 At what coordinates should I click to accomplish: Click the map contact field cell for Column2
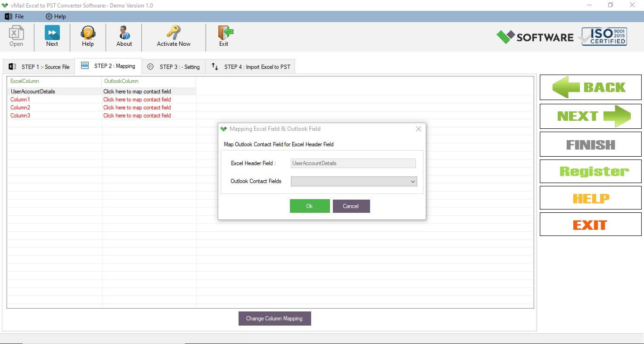pyautogui.click(x=149, y=108)
